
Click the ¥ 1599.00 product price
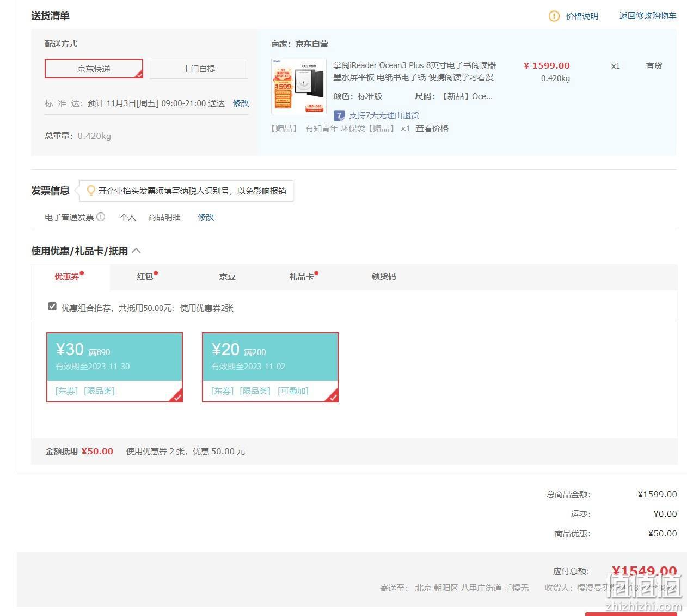tap(547, 66)
